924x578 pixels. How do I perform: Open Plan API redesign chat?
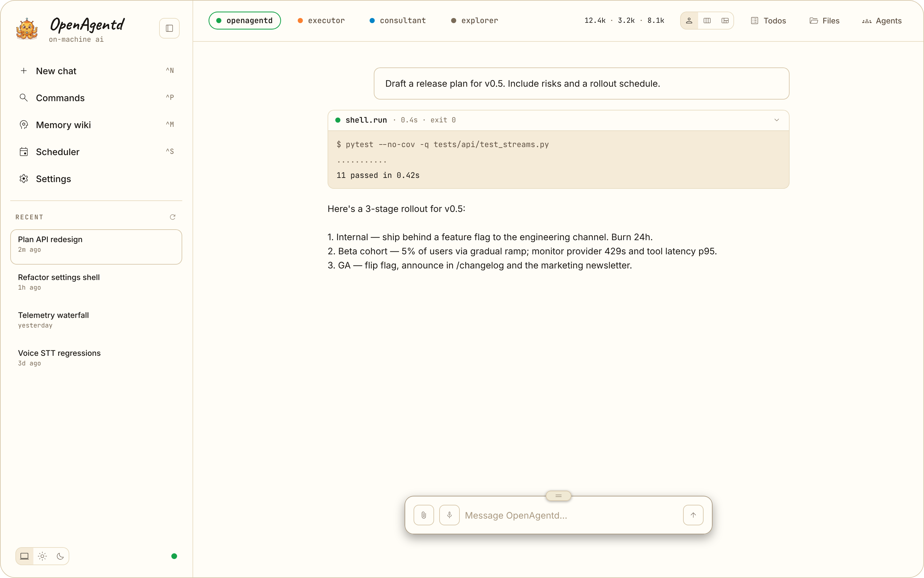click(96, 247)
